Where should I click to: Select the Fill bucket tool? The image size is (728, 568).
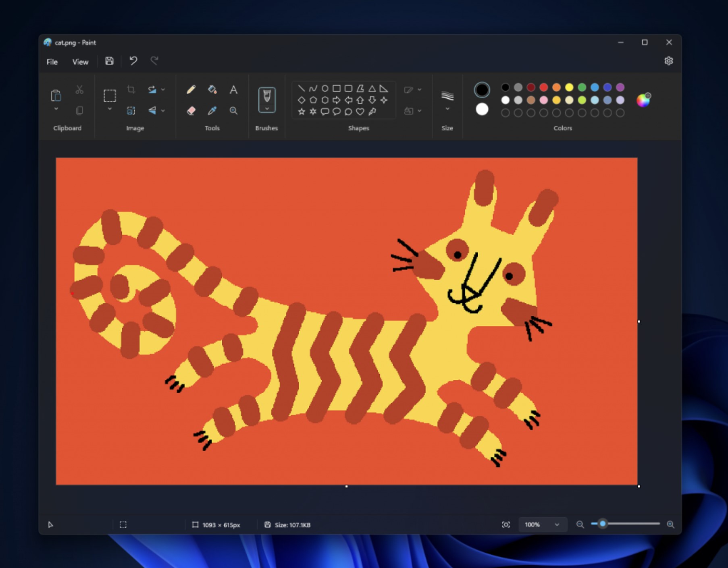[x=212, y=89]
